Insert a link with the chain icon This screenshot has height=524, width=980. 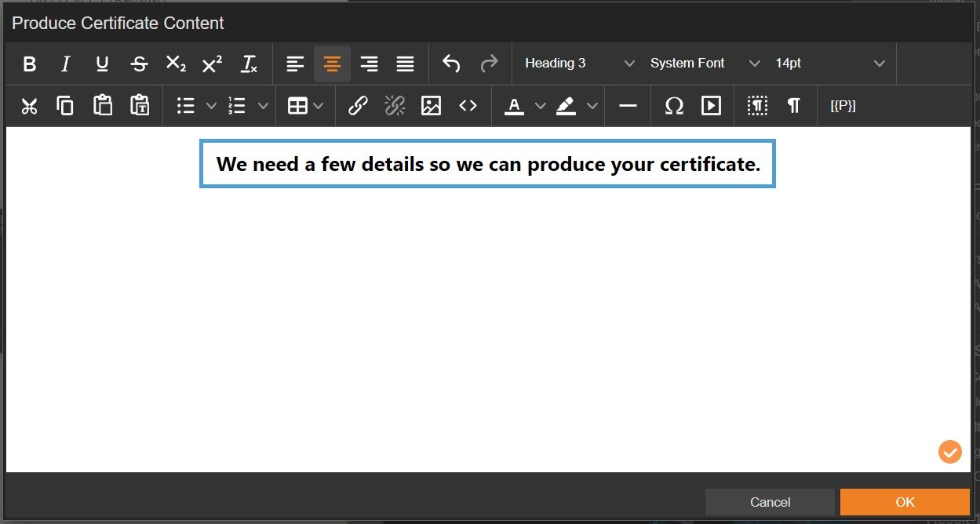pyautogui.click(x=358, y=106)
